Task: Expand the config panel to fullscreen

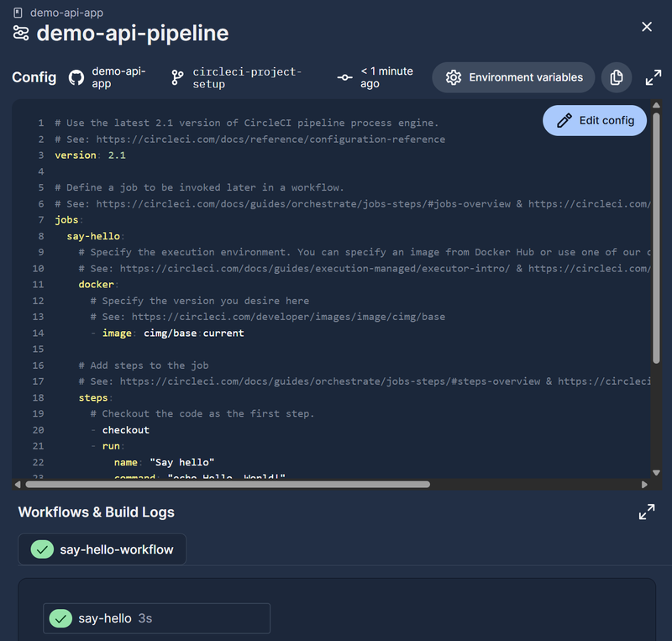Action: click(653, 77)
